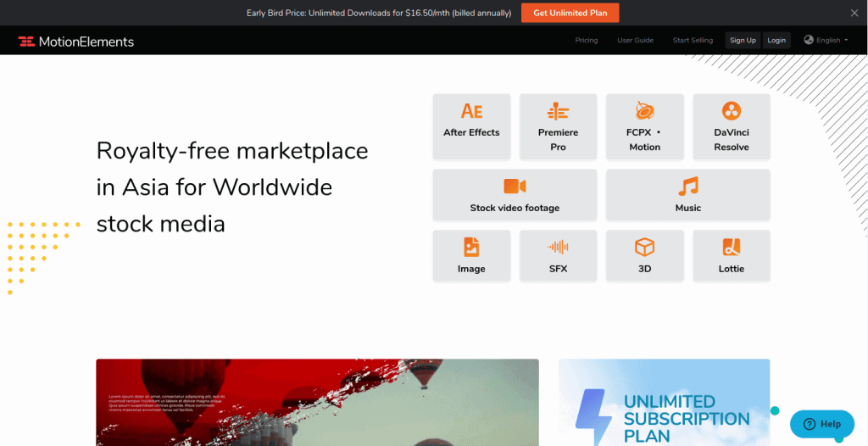Browse the 3D cube category
868x446 pixels.
tap(644, 248)
